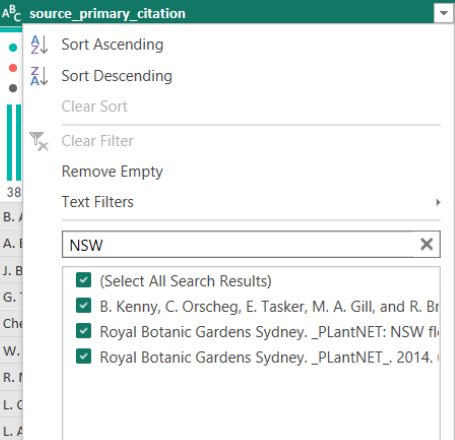Click the Royal Botanic Gardens PLantNET_. 2014 entry text
Screen dimensions: 455x440
269,357
